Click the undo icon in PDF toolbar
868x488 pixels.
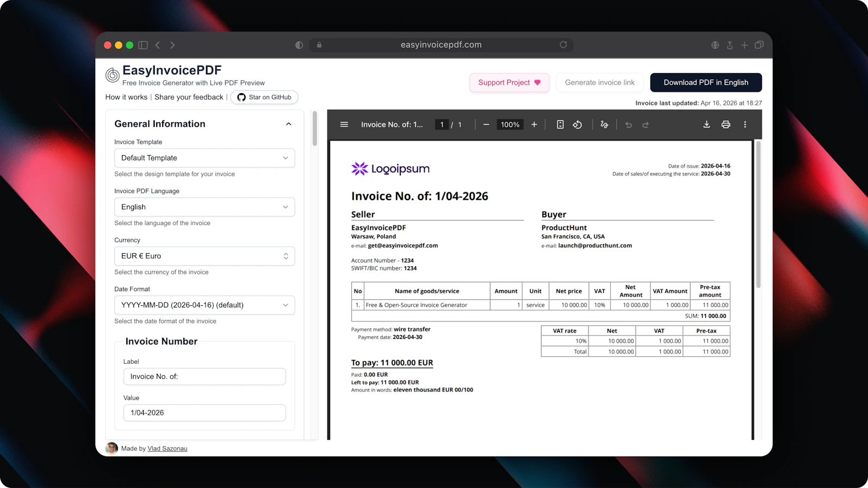pos(628,124)
